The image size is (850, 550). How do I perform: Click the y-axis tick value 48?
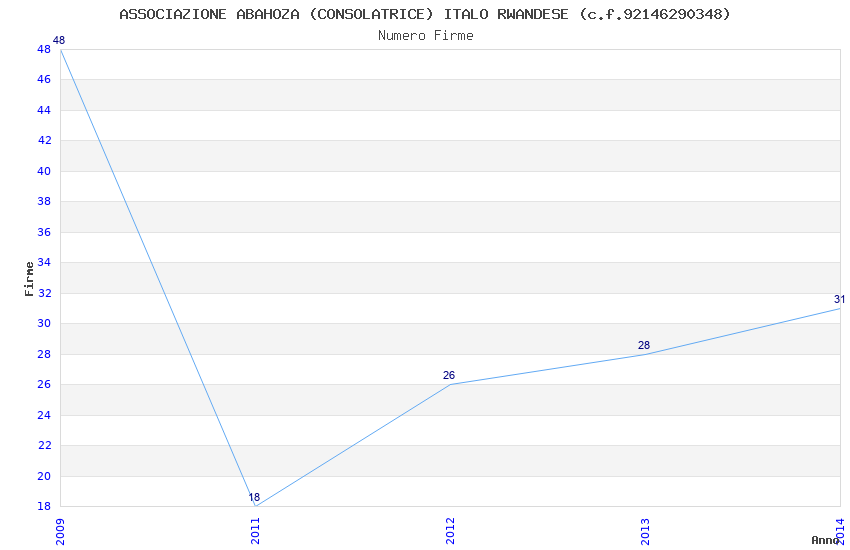[44, 49]
